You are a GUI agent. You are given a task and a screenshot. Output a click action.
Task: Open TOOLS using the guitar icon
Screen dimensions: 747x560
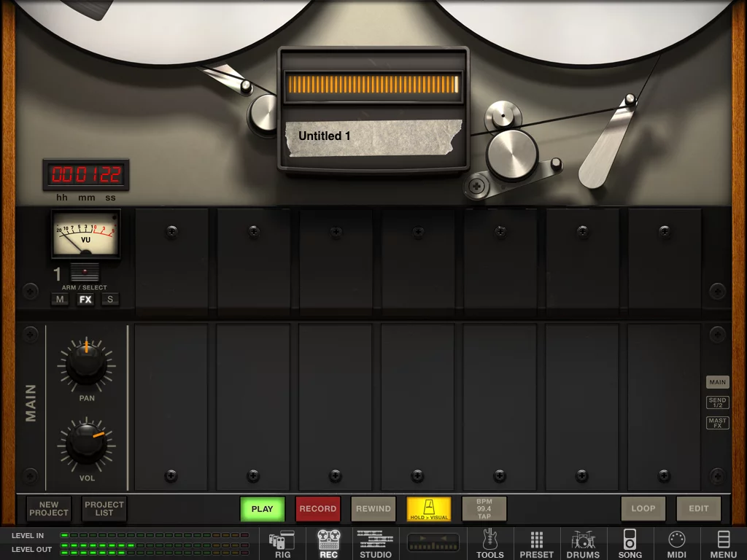(x=490, y=543)
